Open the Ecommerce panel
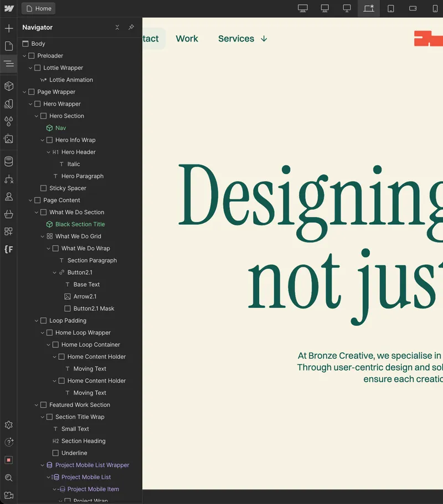 coord(8,214)
